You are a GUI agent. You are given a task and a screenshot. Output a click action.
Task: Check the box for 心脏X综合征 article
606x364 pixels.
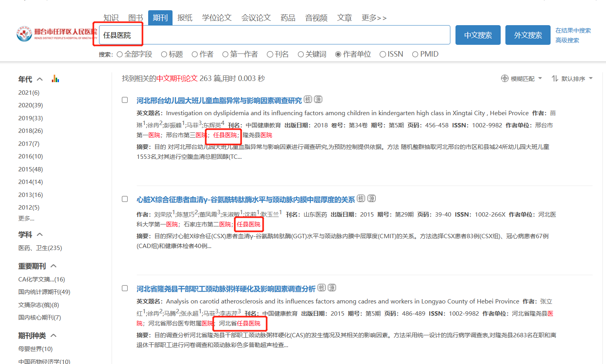[x=125, y=199]
